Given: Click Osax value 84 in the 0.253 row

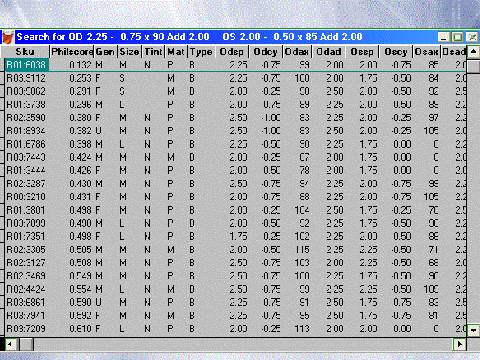Looking at the screenshot, I should click(x=433, y=78).
